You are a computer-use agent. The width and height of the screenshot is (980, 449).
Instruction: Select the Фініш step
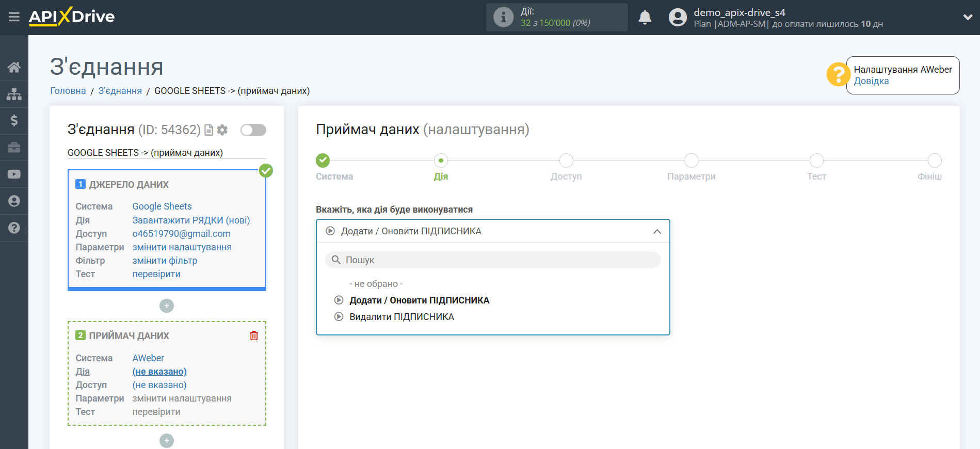[935, 161]
